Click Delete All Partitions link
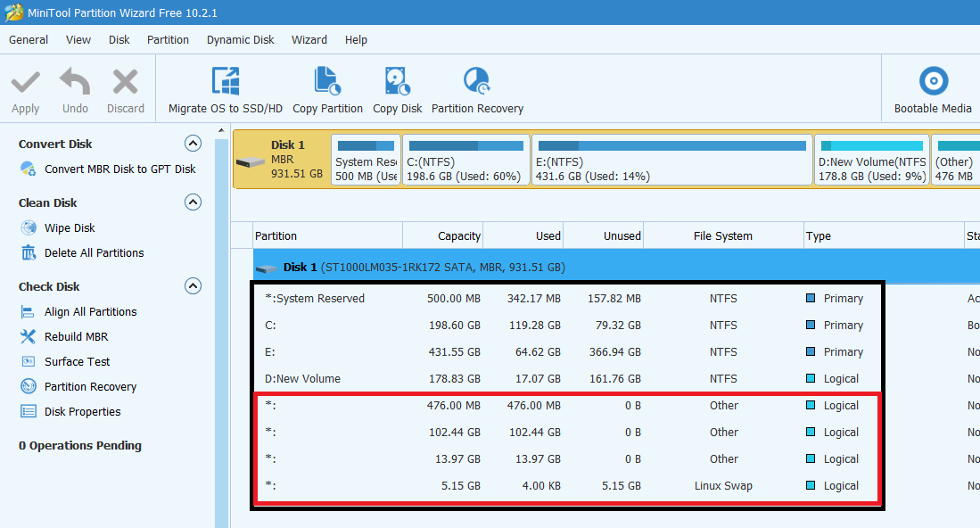Screen dimensions: 980x528 click(94, 252)
